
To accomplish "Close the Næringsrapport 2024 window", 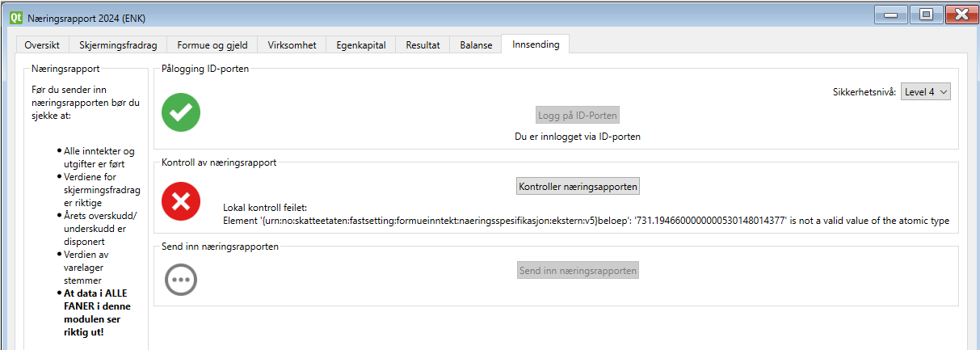I will (960, 14).
